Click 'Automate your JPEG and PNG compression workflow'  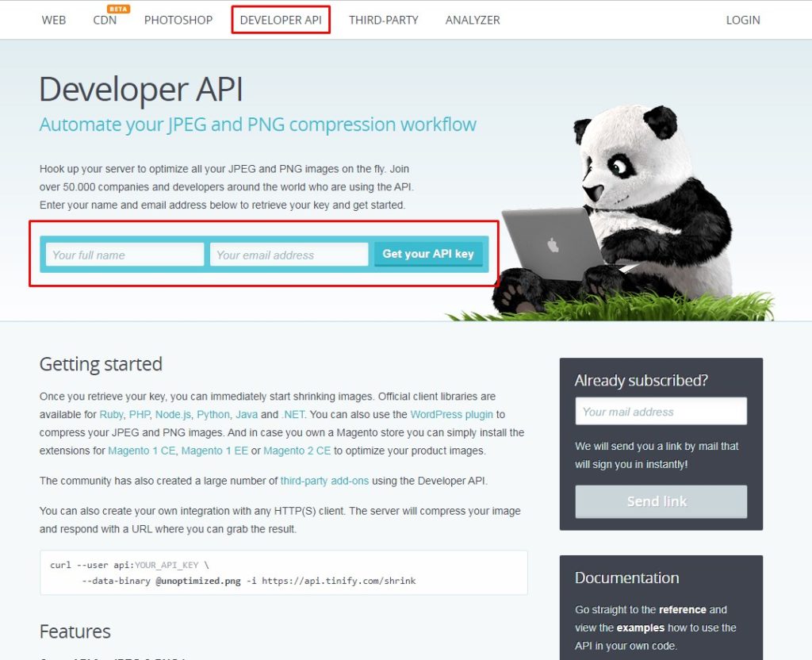pyautogui.click(x=258, y=125)
